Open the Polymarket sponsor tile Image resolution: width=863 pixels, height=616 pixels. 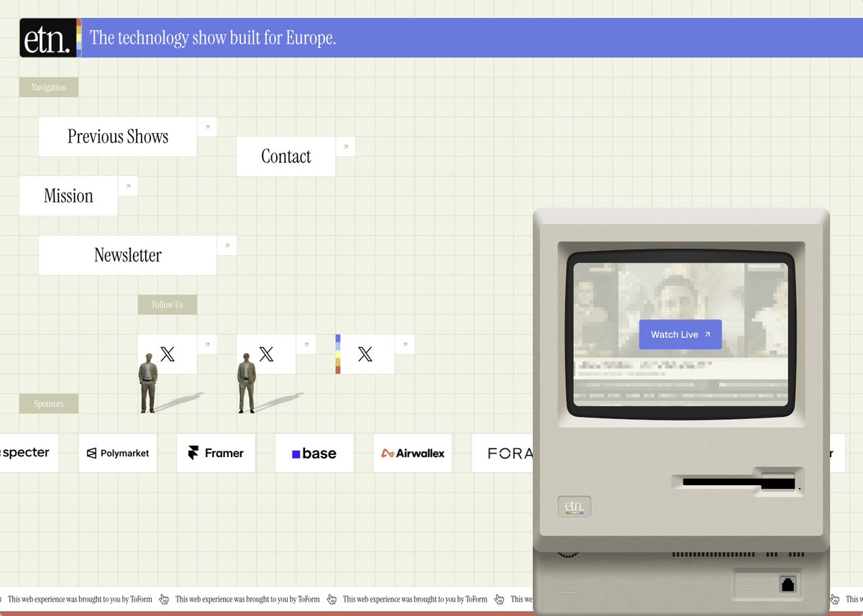(118, 453)
